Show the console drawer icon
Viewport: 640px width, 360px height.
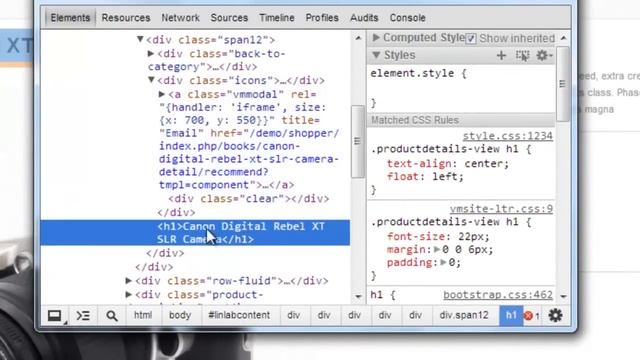coord(83,316)
